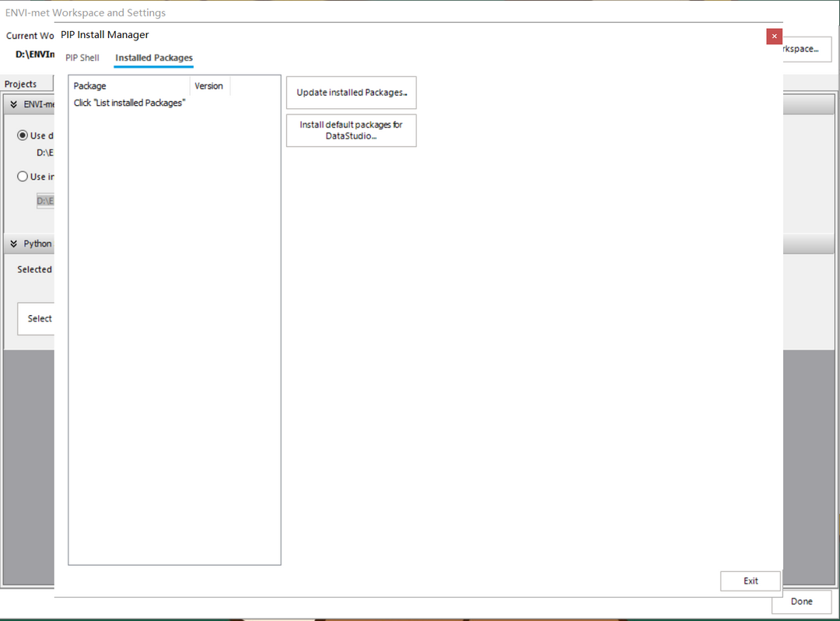Click the Package column header
The image size is (840, 621).
coord(128,86)
